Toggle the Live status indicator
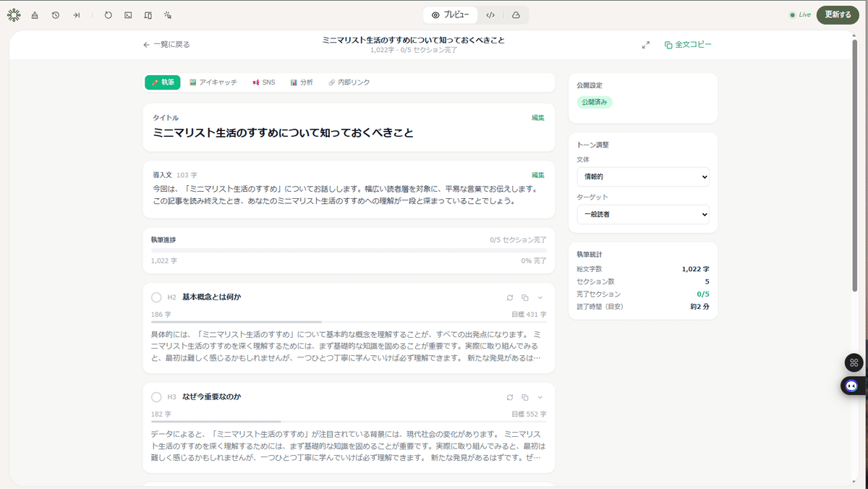Image resolution: width=868 pixels, height=489 pixels. [799, 14]
